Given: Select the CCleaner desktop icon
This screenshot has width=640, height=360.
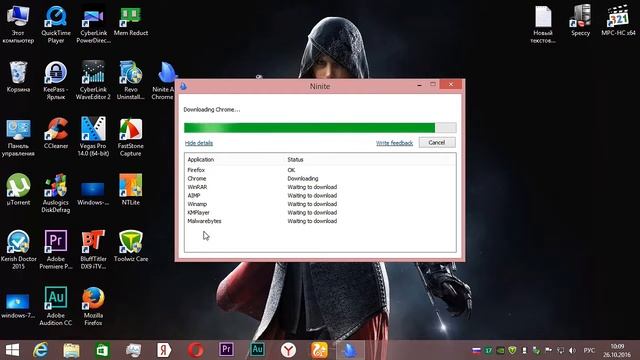Looking at the screenshot, I should click(x=56, y=133).
